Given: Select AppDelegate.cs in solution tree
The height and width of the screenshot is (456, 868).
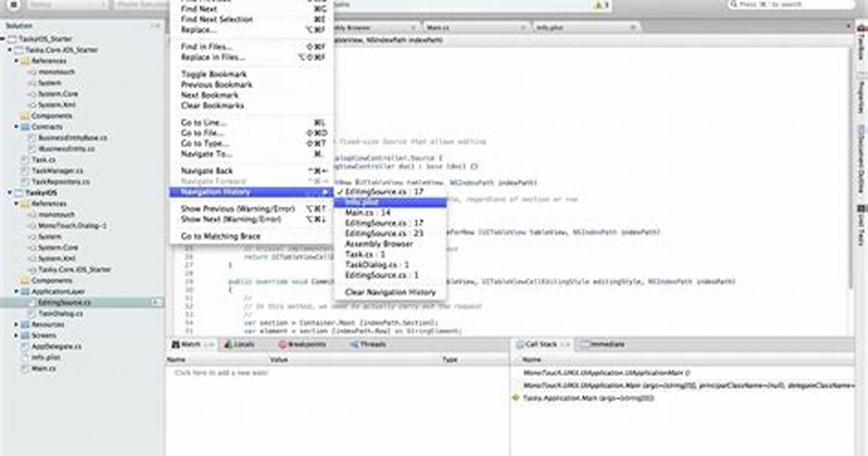Looking at the screenshot, I should pos(56,347).
